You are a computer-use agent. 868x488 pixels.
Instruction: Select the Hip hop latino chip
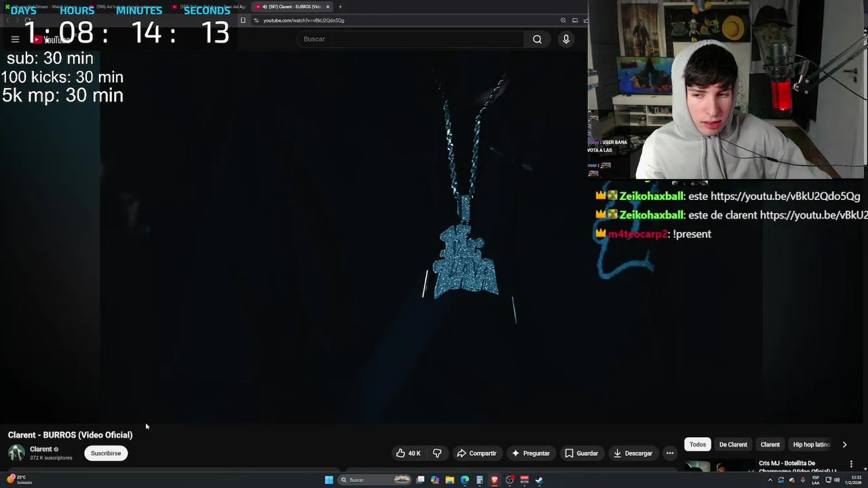(x=812, y=445)
